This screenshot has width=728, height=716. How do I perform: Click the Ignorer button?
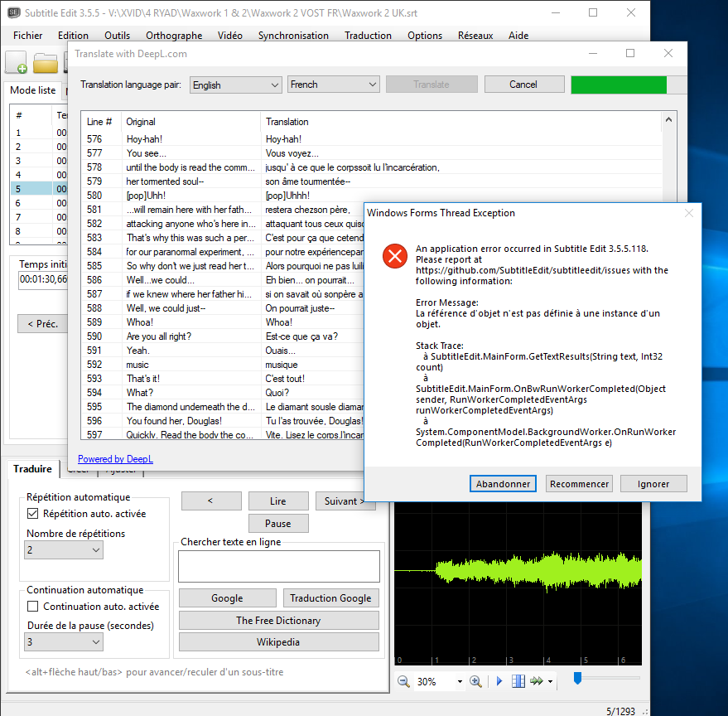point(653,484)
